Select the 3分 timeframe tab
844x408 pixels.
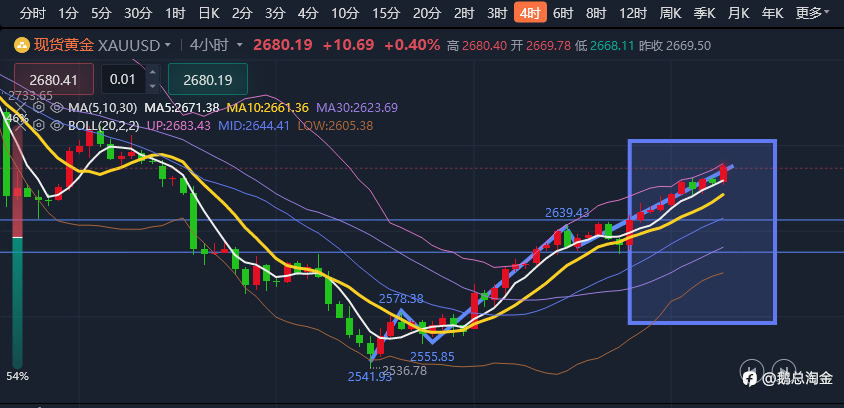point(275,13)
